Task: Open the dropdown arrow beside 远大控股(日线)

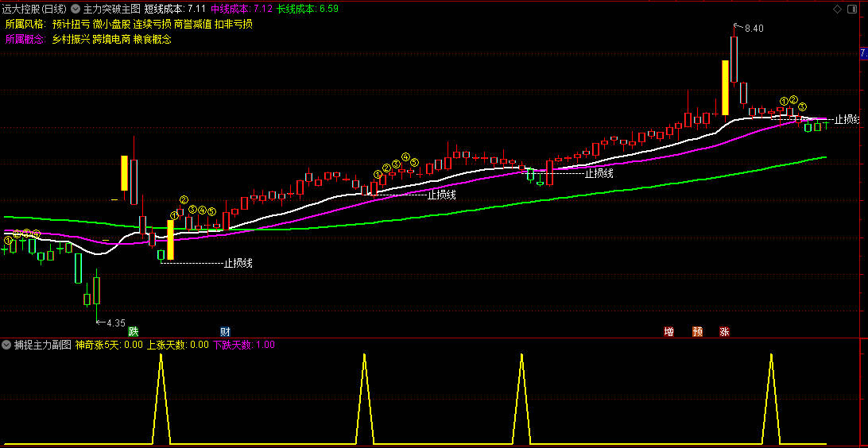Action: click(75, 9)
